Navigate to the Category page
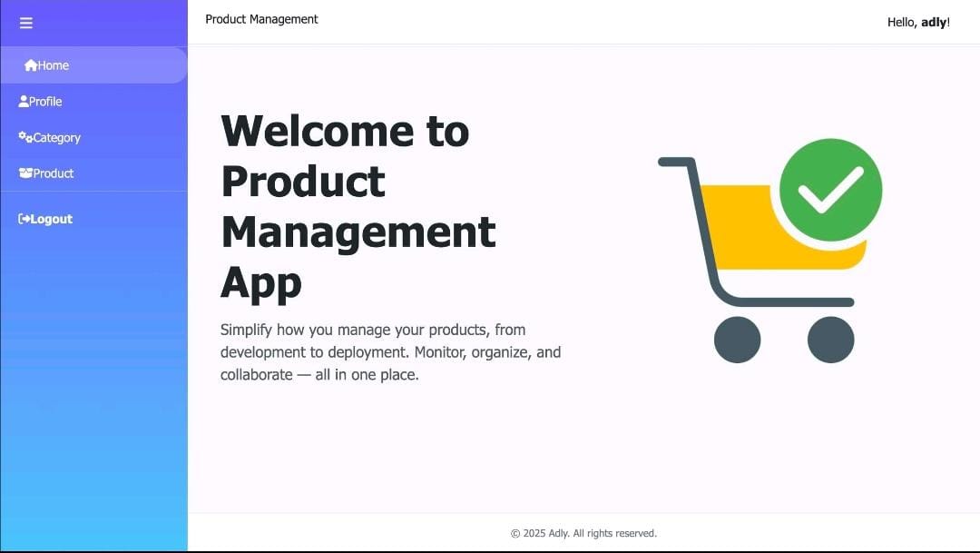Image resolution: width=980 pixels, height=553 pixels. tap(56, 137)
